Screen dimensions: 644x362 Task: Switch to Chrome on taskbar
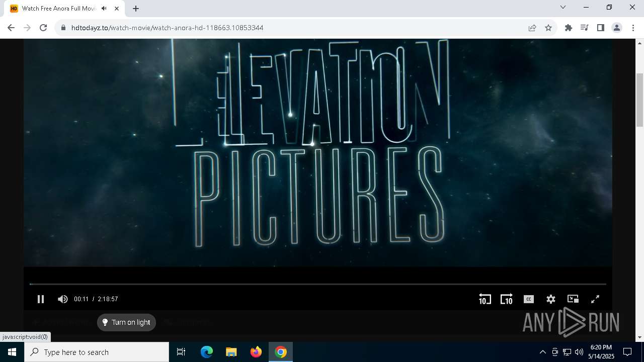pos(281,352)
